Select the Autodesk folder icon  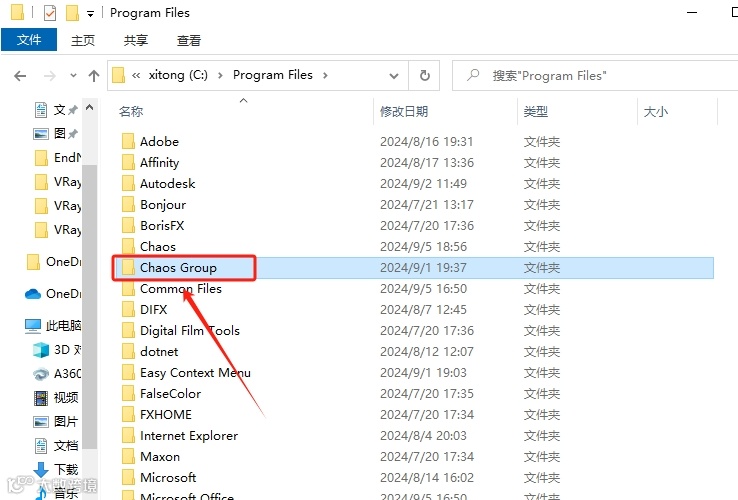click(128, 183)
